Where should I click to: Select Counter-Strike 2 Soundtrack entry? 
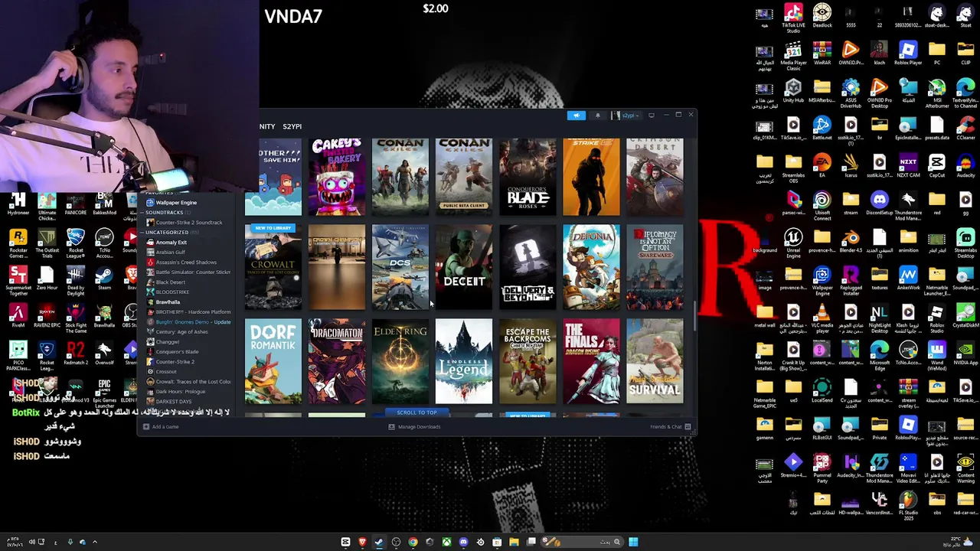(x=188, y=223)
